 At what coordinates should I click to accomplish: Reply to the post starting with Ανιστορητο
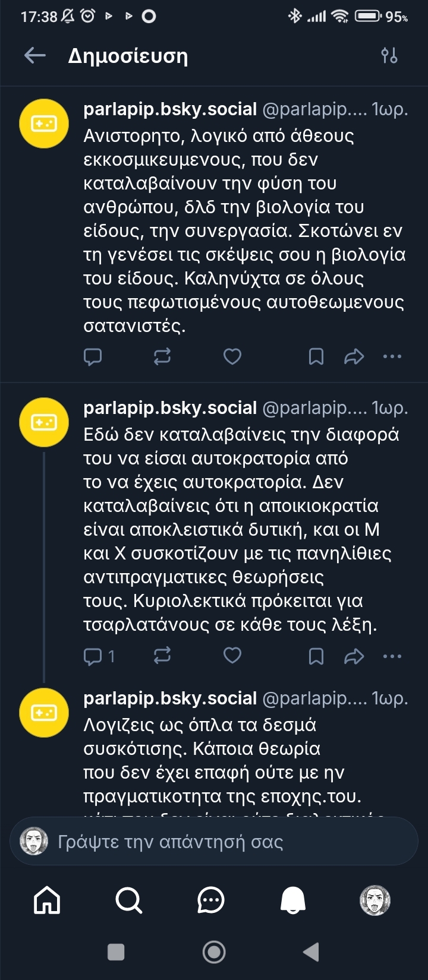click(93, 356)
